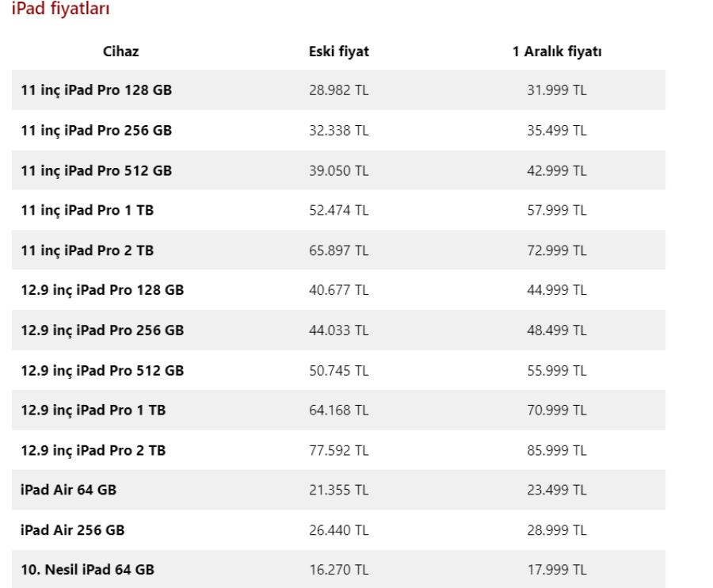Click the "Eski fiyat" column header

(338, 52)
